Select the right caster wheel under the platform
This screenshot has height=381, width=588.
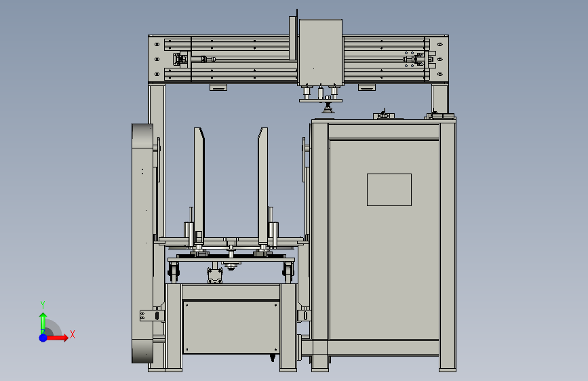coord(288,271)
